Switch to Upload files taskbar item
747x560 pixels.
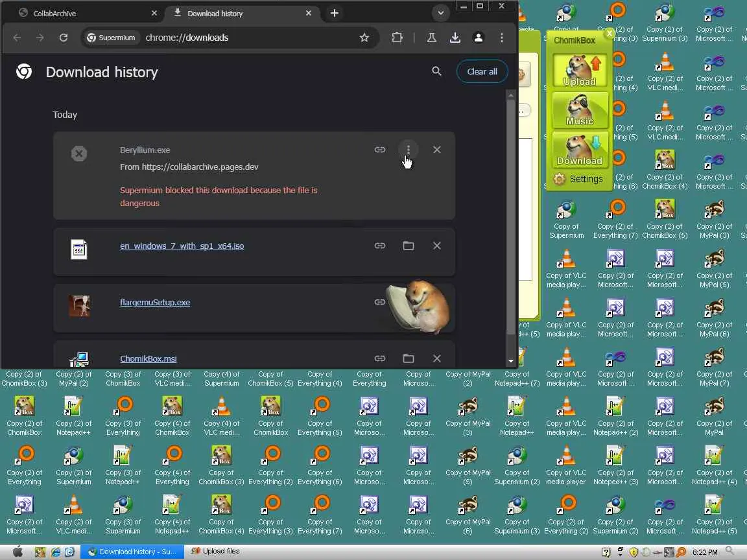[215, 552]
